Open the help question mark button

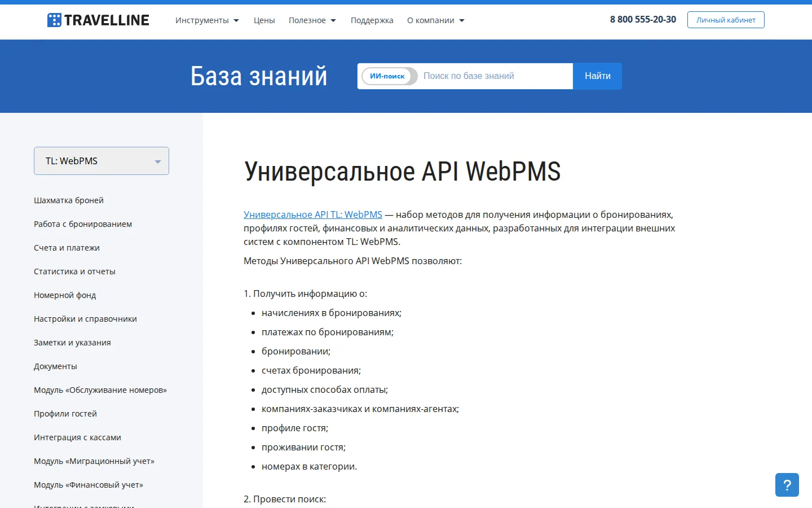click(787, 485)
